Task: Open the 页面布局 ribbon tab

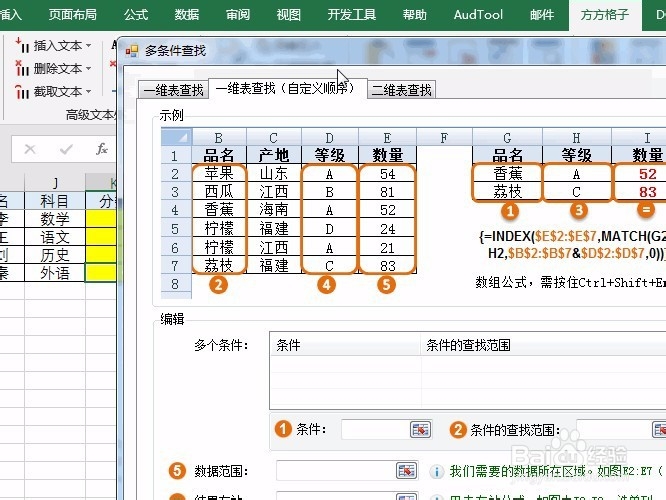Action: (73, 15)
